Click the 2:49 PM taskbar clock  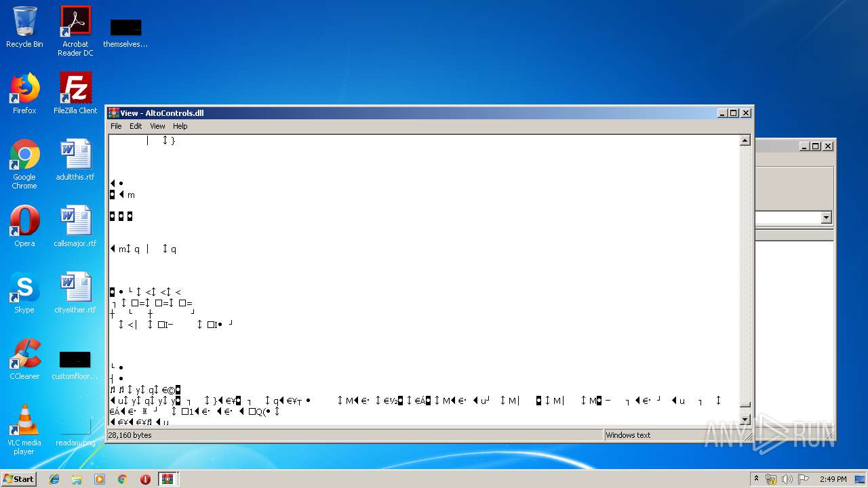point(833,479)
